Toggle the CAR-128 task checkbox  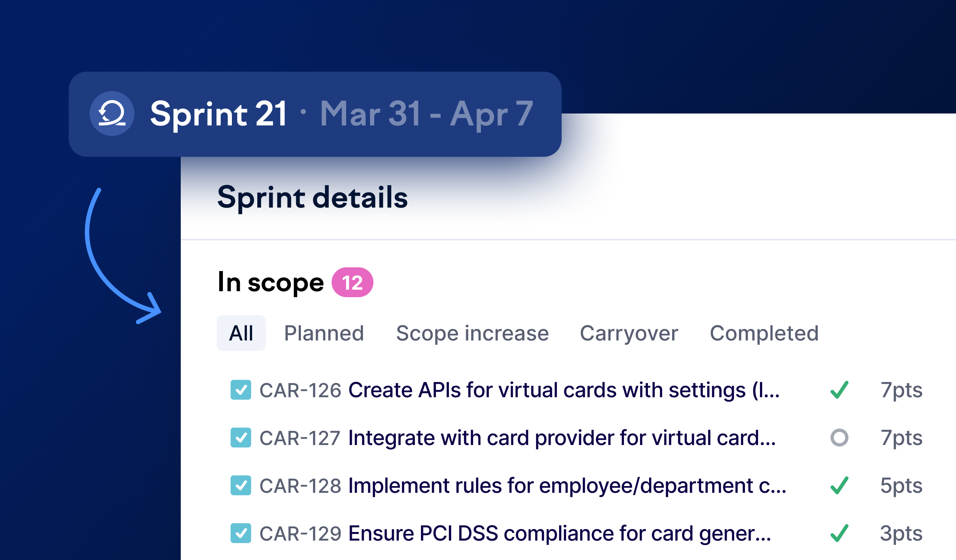point(241,485)
